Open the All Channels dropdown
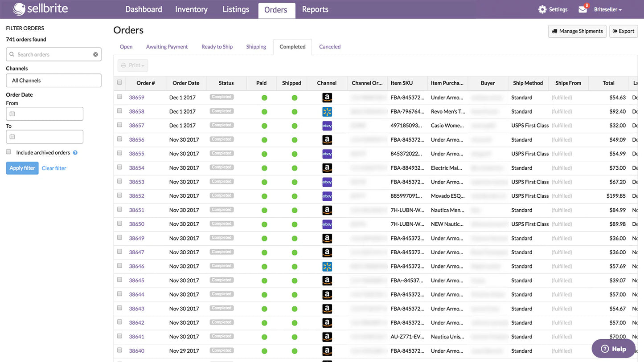This screenshot has width=644, height=362. tap(53, 80)
